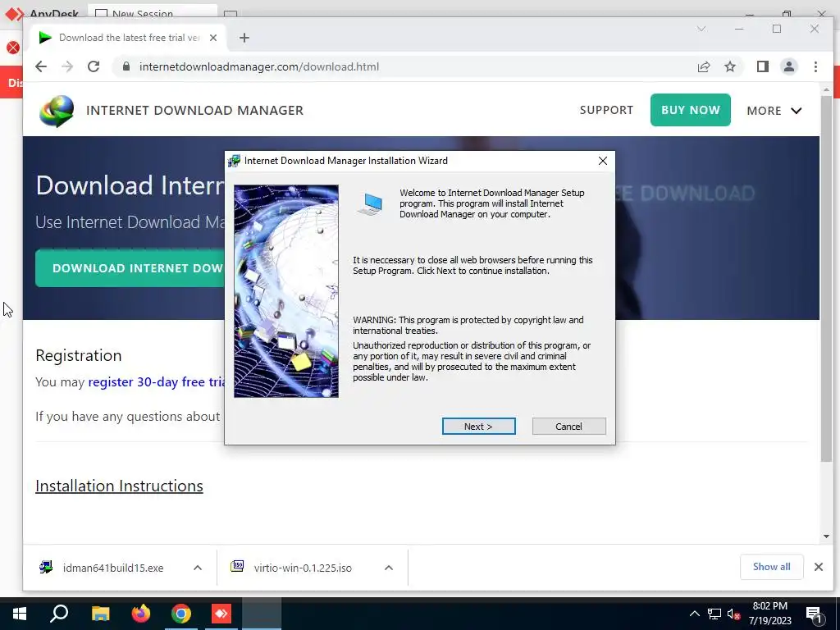Show hidden system tray icons
This screenshot has width=840, height=630.
pos(694,614)
